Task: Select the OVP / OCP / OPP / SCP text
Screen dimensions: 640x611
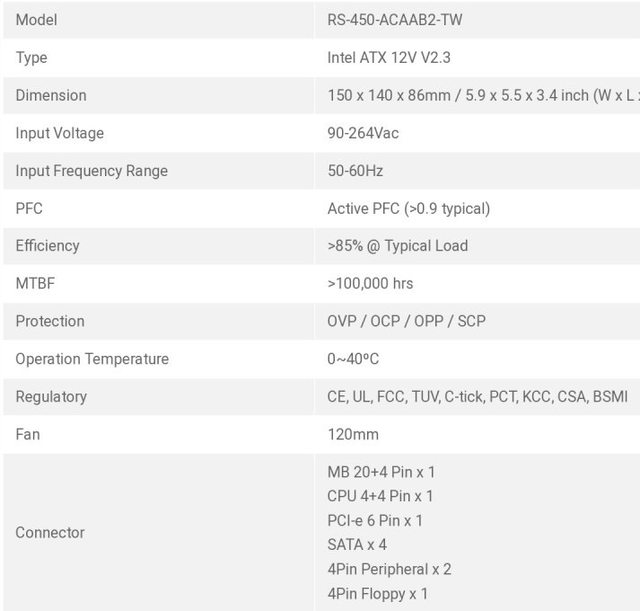Action: tap(406, 322)
